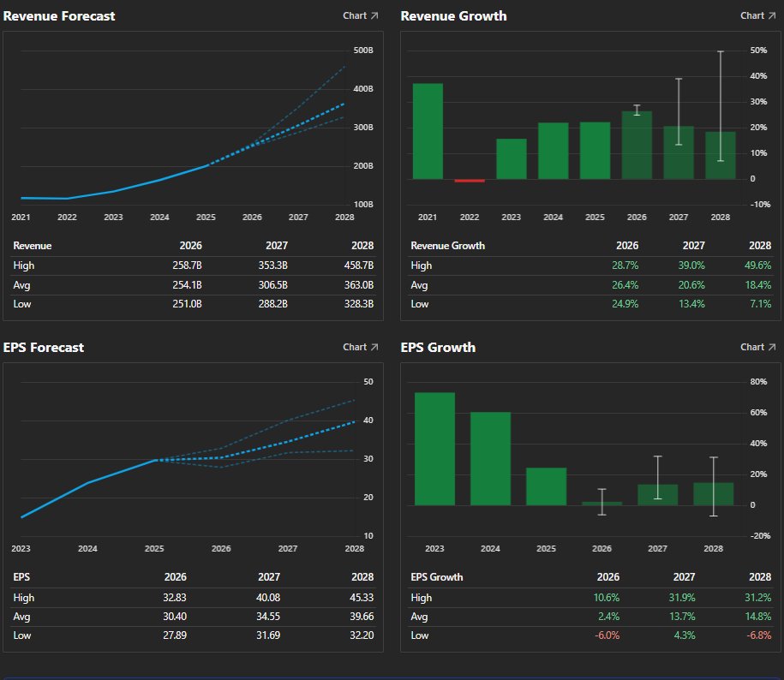Click the 2026 low EPS value 27.89
784x680 pixels.
click(x=175, y=635)
